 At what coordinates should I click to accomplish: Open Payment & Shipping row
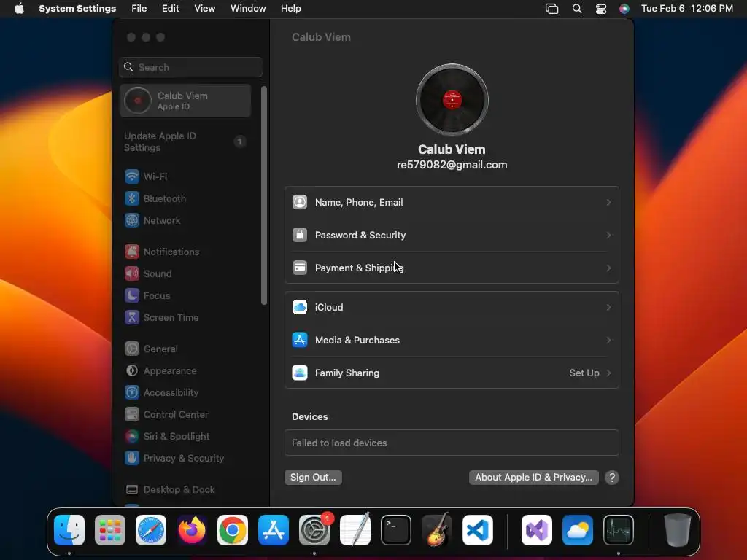[452, 268]
